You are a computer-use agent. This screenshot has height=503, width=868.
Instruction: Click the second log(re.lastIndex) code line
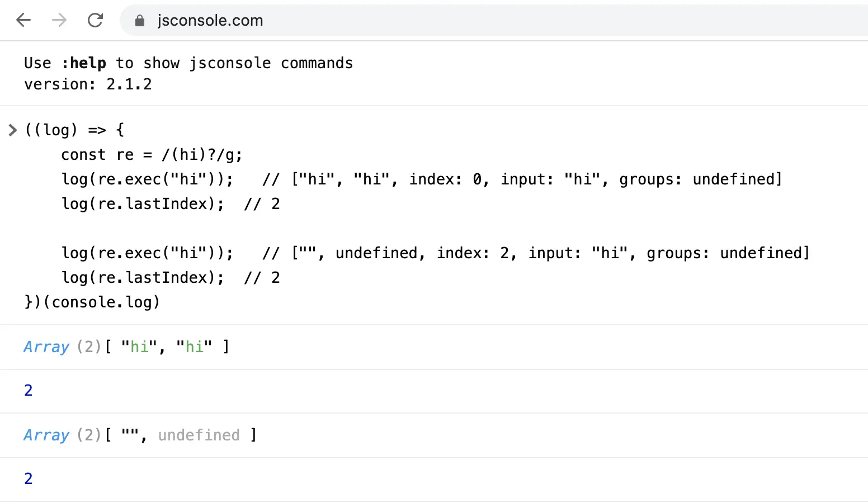point(143,278)
